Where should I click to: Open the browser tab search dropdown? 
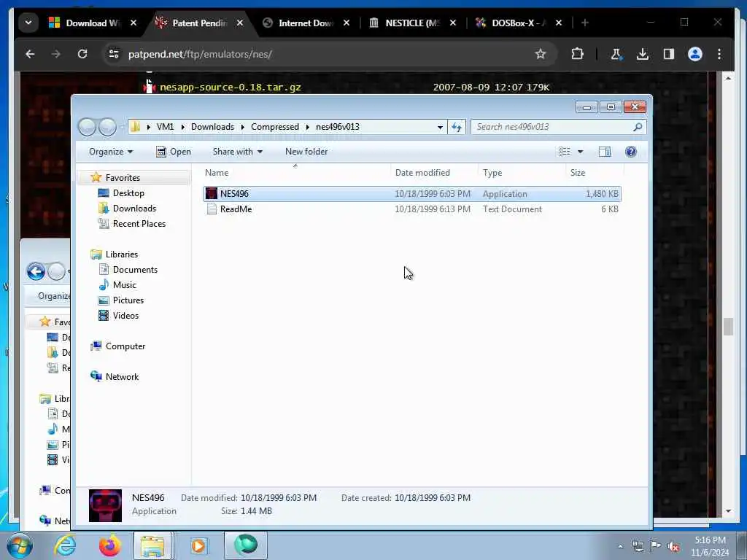pos(28,23)
